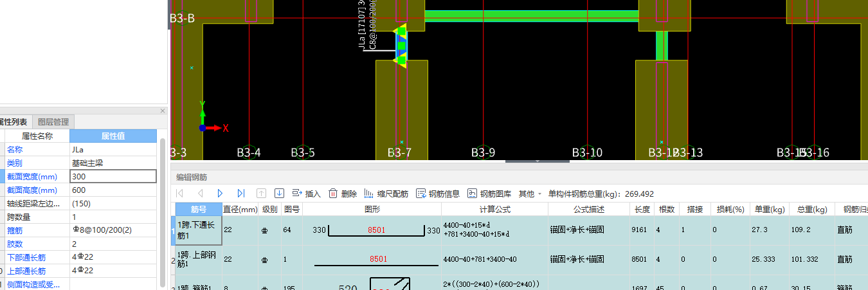Click 图形 column header
Image resolution: width=868 pixels, height=290 pixels.
(372, 209)
